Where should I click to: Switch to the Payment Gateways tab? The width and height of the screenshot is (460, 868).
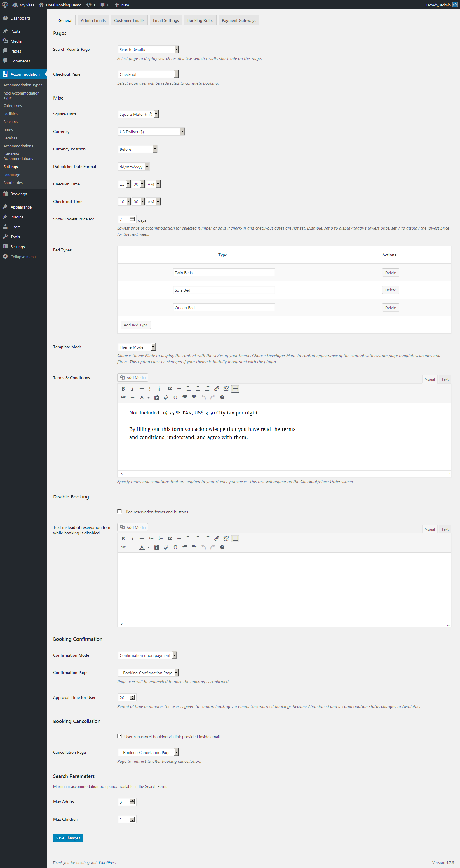pyautogui.click(x=239, y=20)
